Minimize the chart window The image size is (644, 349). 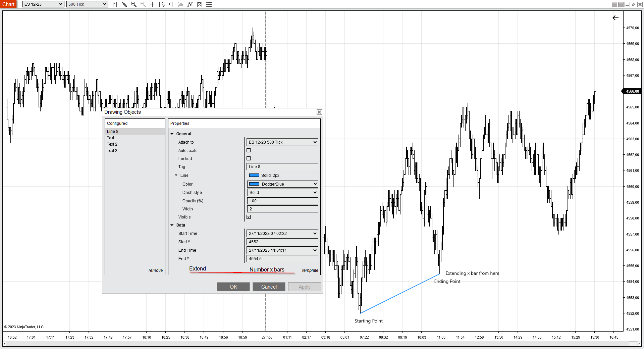point(627,4)
